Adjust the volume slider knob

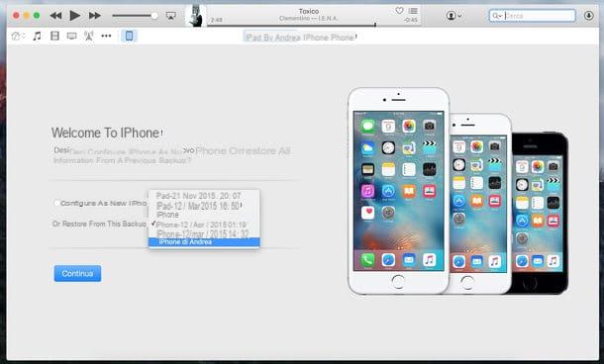154,16
